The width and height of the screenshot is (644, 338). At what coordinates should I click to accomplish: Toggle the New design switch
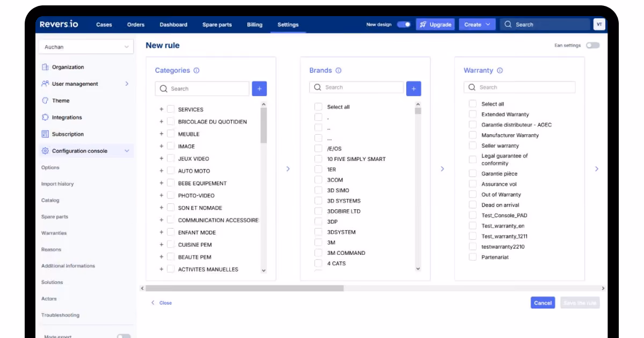[404, 25]
